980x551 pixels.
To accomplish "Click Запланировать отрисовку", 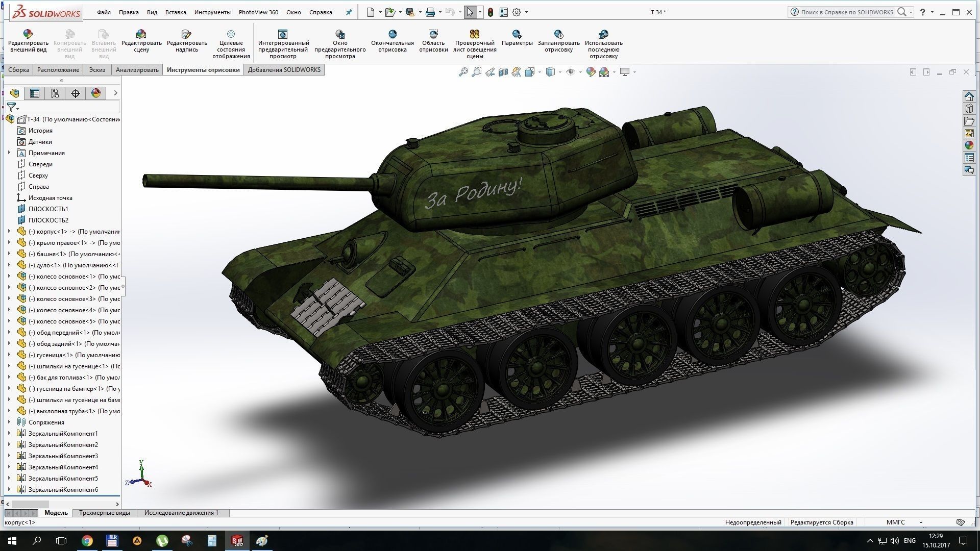I will [x=559, y=41].
